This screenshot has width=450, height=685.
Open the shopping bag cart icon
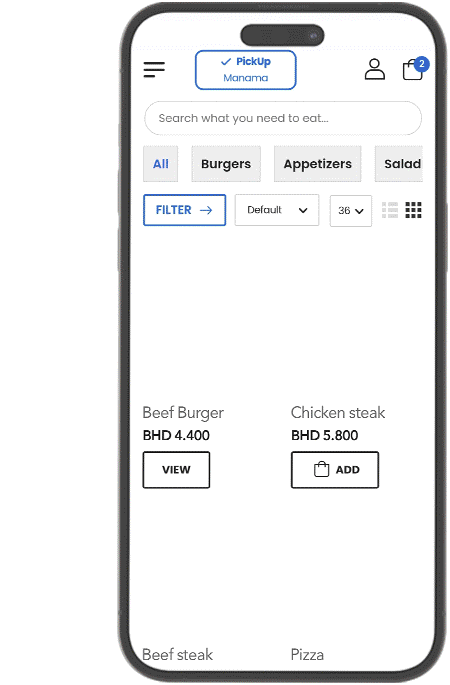click(x=412, y=70)
